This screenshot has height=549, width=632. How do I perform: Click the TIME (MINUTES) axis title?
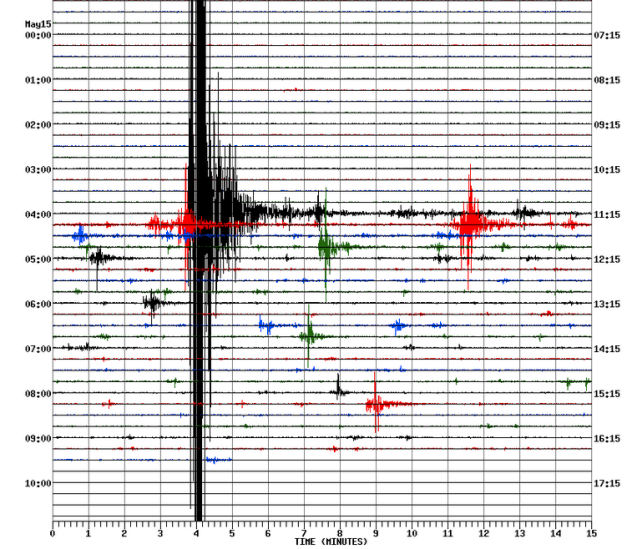tap(331, 542)
